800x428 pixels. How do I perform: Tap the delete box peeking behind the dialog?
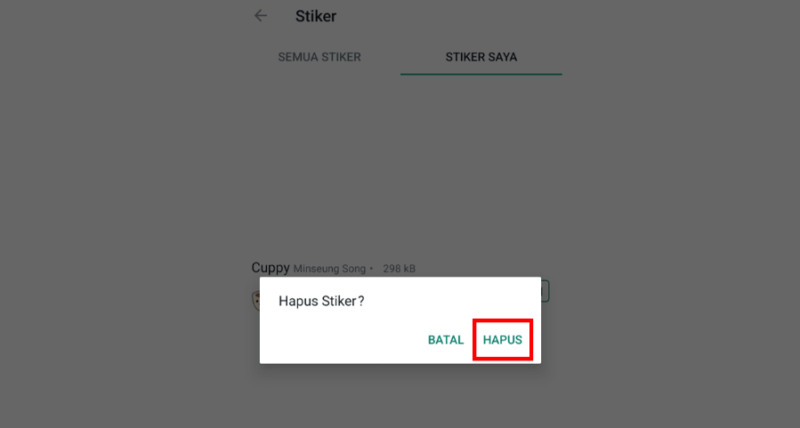pos(545,291)
